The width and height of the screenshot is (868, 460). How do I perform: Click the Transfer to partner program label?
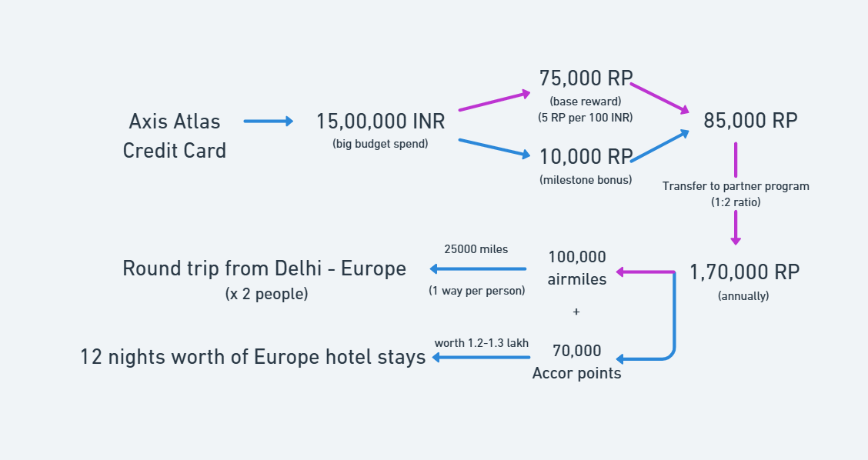point(736,186)
